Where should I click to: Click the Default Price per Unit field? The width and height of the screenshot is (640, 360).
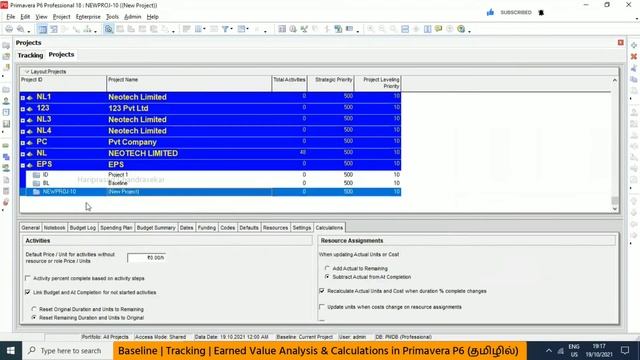tap(146, 258)
